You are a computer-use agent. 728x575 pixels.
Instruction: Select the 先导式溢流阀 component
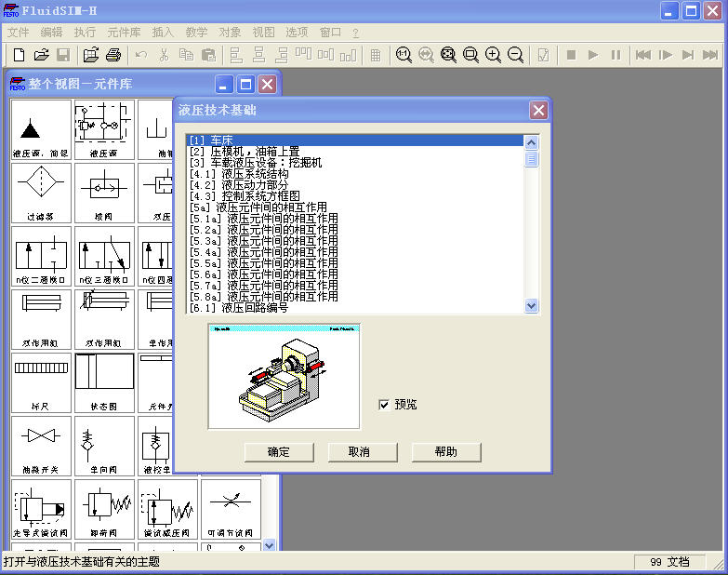41,510
